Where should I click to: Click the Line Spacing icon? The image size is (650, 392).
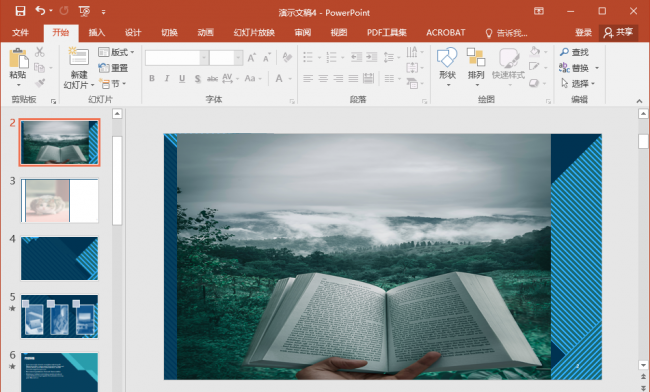(388, 57)
